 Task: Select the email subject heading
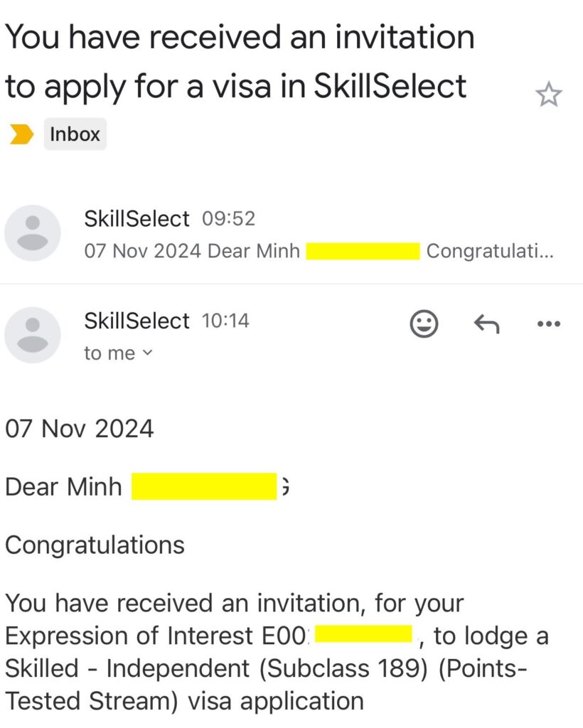pyautogui.click(x=239, y=61)
